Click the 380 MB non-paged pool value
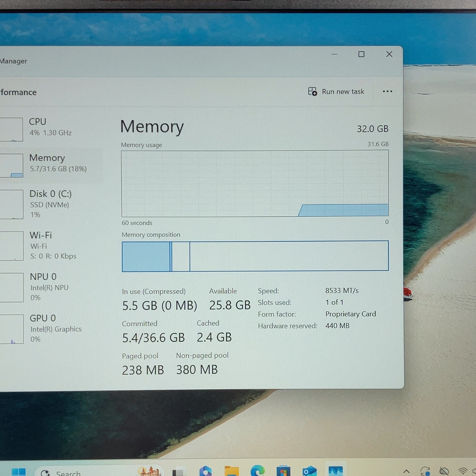Image resolution: width=476 pixels, height=476 pixels. (x=197, y=370)
